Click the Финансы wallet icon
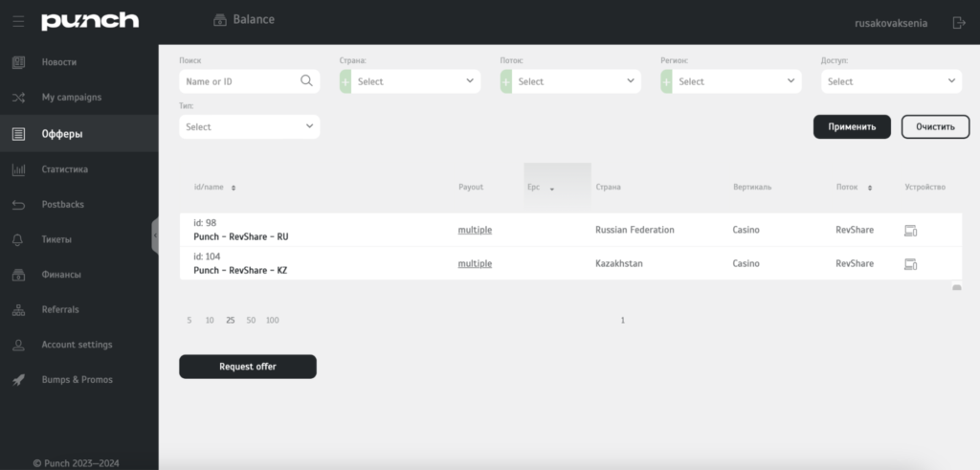 19,275
